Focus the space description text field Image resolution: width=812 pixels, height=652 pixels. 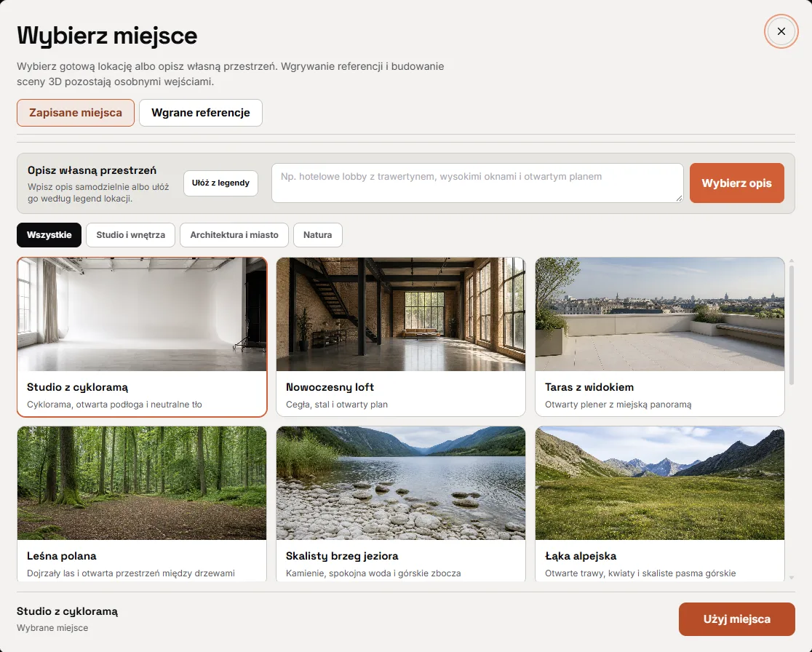click(x=477, y=183)
